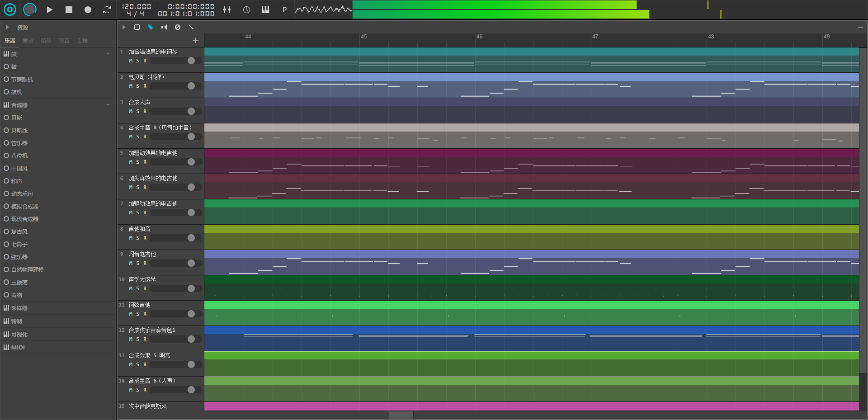Image resolution: width=868 pixels, height=420 pixels.
Task: Click the Stop playback button
Action: click(x=69, y=9)
